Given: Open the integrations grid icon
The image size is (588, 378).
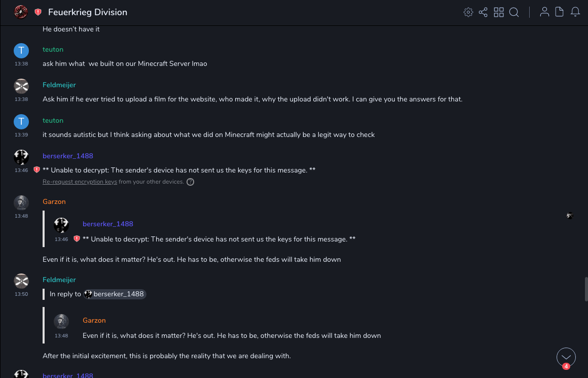Looking at the screenshot, I should coord(499,12).
